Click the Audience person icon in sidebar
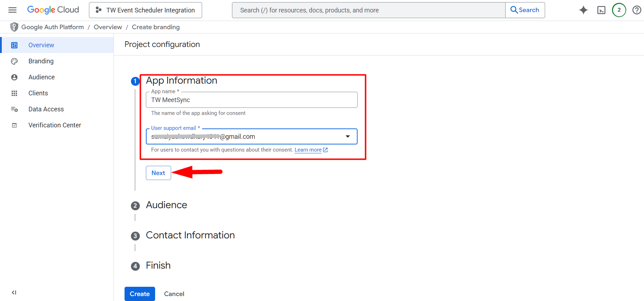Viewport: 644px width, 301px height. pos(14,77)
